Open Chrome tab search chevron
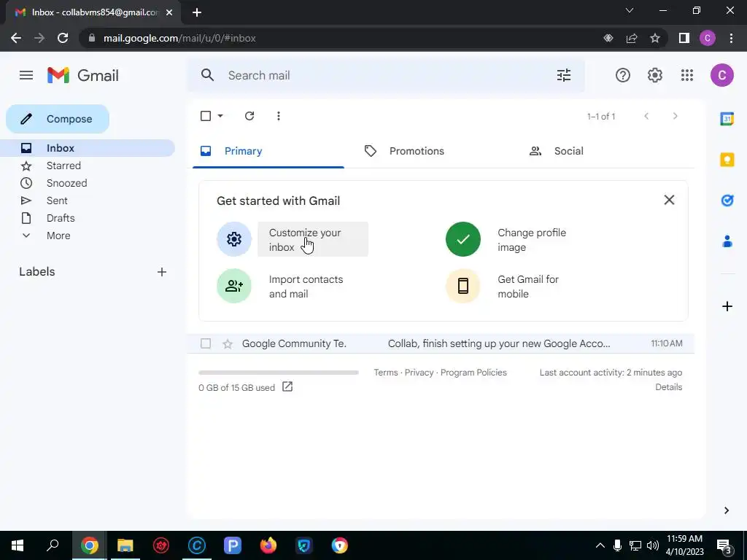The height and width of the screenshot is (560, 747). (630, 10)
